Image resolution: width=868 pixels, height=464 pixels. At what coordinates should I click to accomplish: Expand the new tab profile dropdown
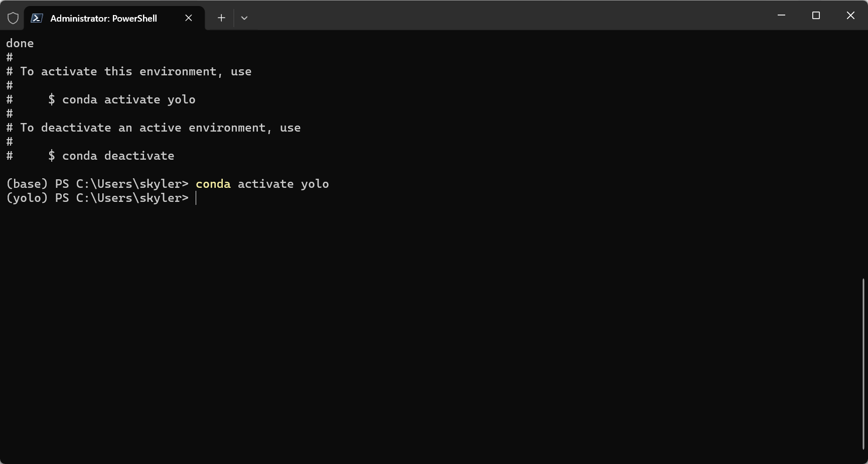click(244, 18)
